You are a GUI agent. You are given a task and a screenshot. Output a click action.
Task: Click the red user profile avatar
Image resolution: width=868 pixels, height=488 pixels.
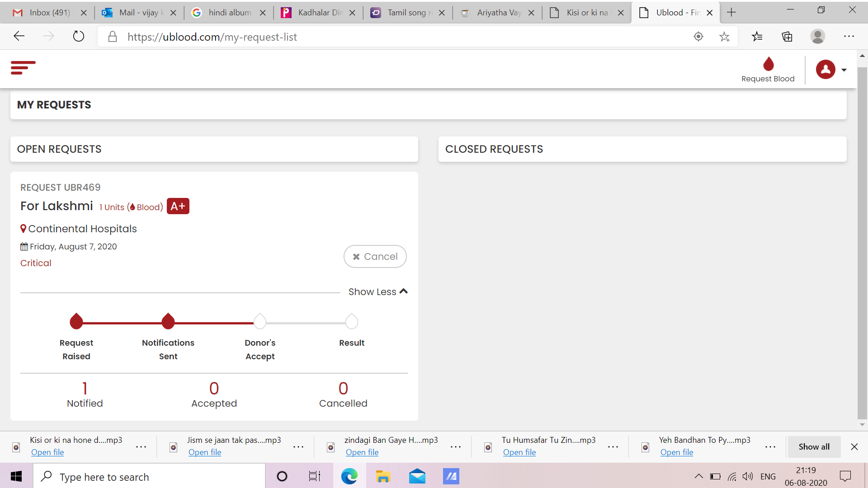(825, 70)
